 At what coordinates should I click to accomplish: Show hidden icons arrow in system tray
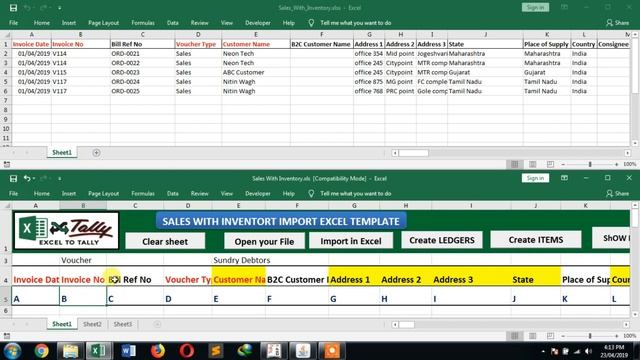pyautogui.click(x=543, y=351)
